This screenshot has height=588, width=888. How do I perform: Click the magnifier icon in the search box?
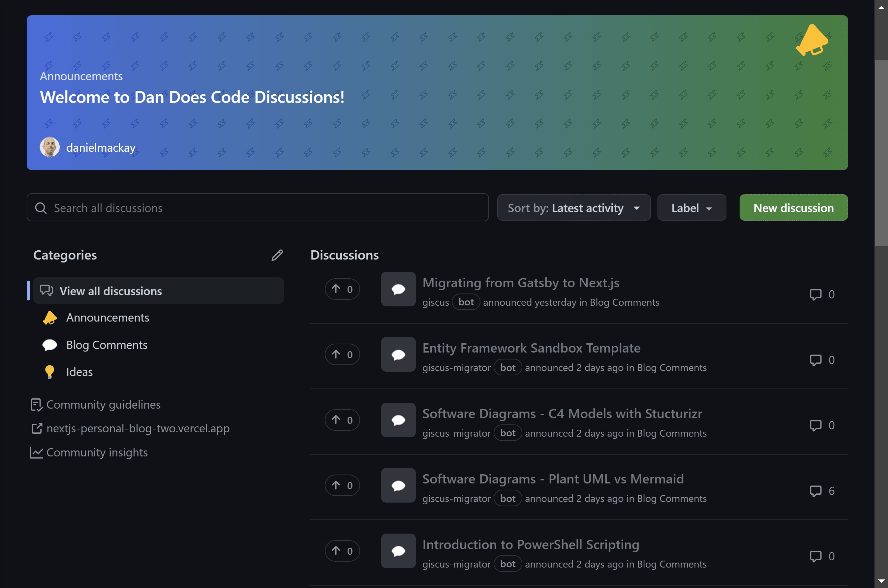(x=41, y=208)
